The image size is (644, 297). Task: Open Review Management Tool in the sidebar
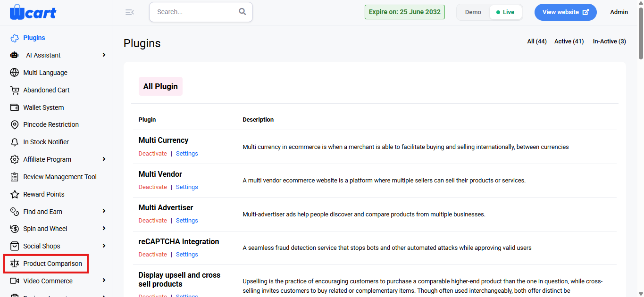[60, 177]
